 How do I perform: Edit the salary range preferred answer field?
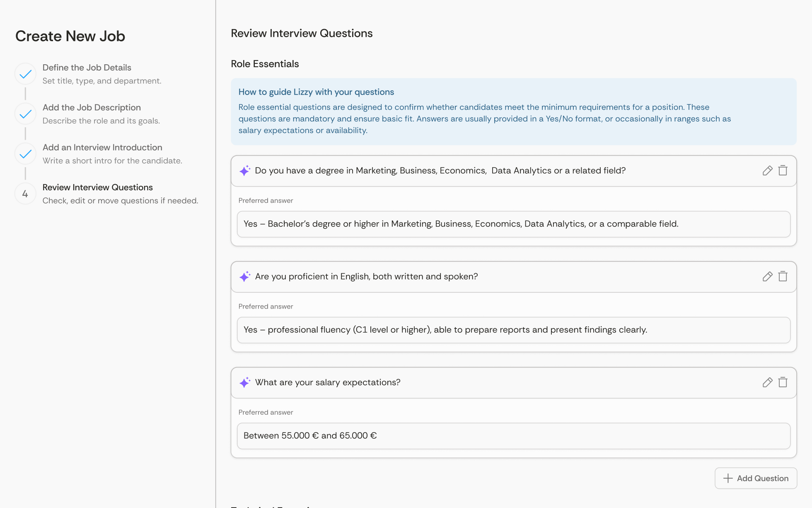coord(513,436)
